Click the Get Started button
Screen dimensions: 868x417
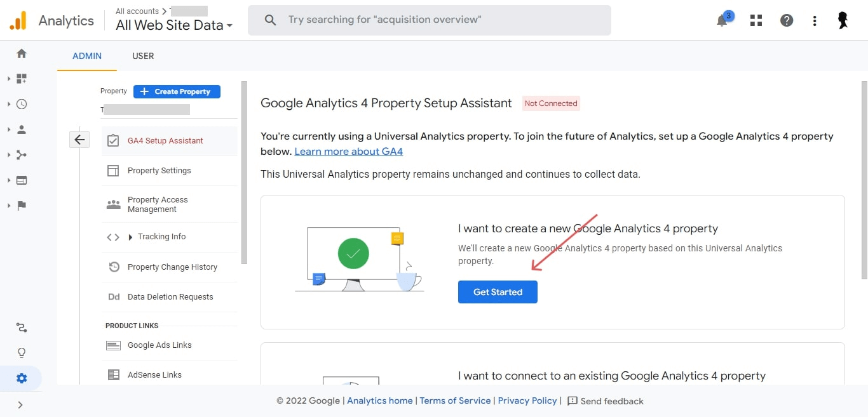pos(498,292)
